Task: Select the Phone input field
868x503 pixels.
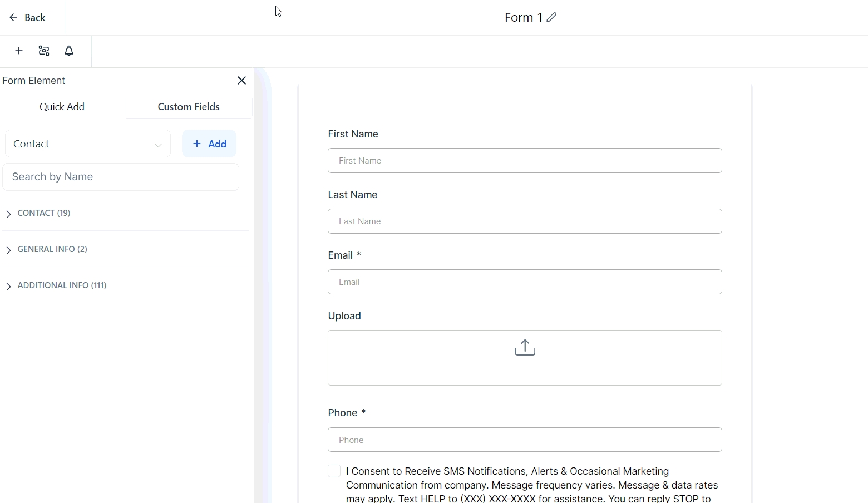Action: point(525,440)
